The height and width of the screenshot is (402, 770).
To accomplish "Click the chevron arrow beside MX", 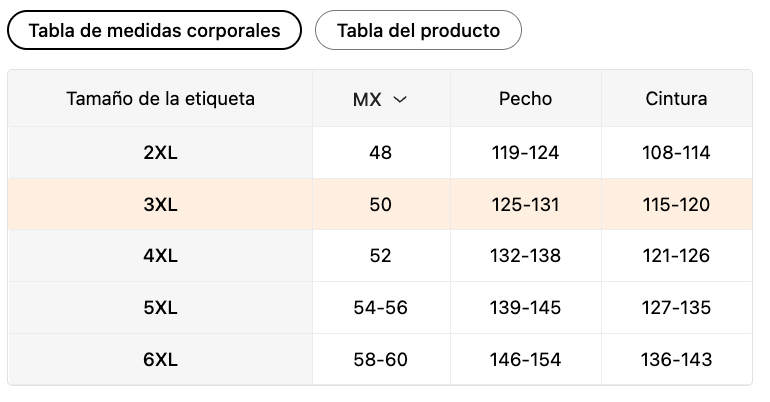I will (x=400, y=100).
